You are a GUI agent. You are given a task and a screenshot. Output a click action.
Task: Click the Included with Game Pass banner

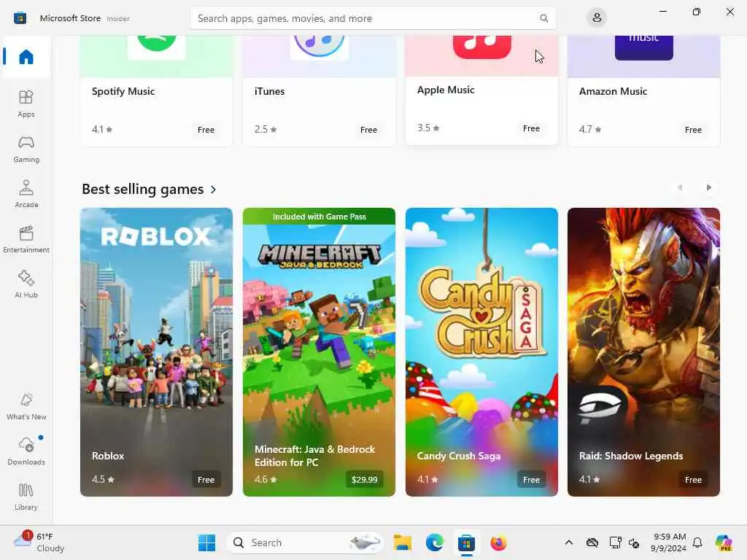[x=319, y=217]
